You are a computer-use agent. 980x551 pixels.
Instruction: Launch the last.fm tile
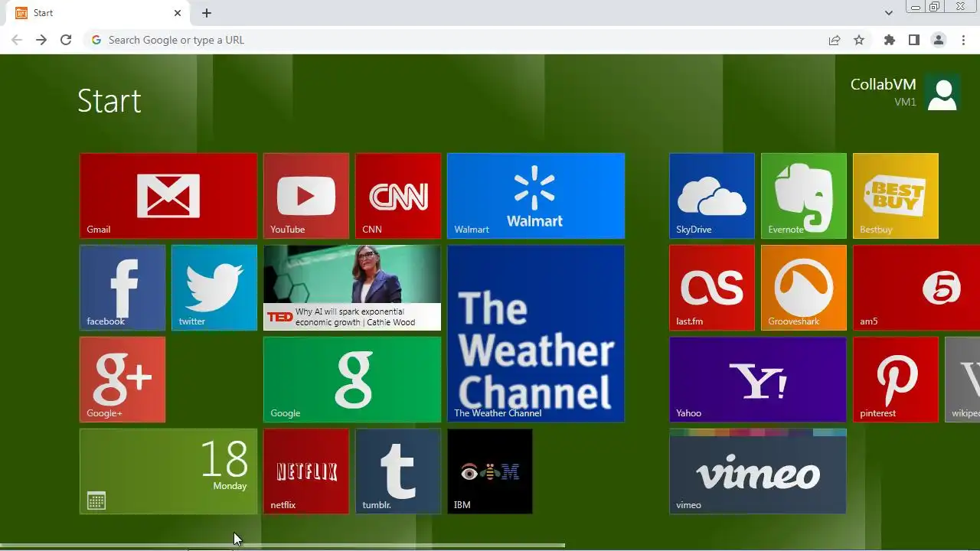pos(712,288)
